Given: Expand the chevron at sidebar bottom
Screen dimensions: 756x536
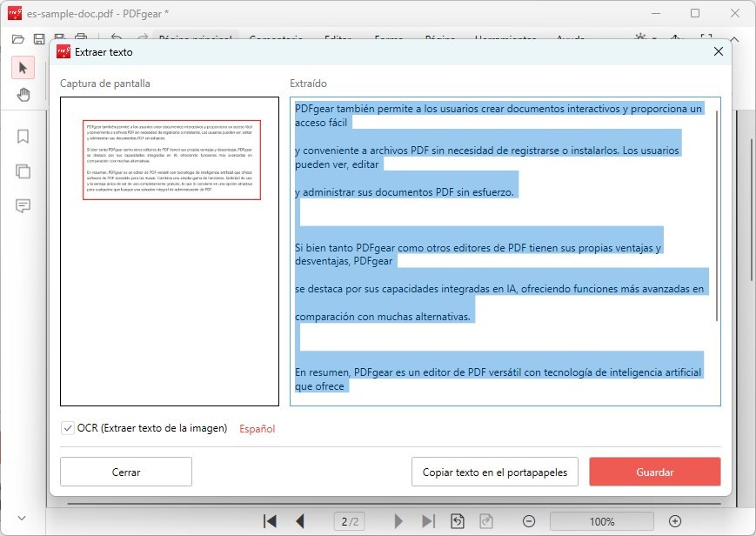Looking at the screenshot, I should [23, 518].
